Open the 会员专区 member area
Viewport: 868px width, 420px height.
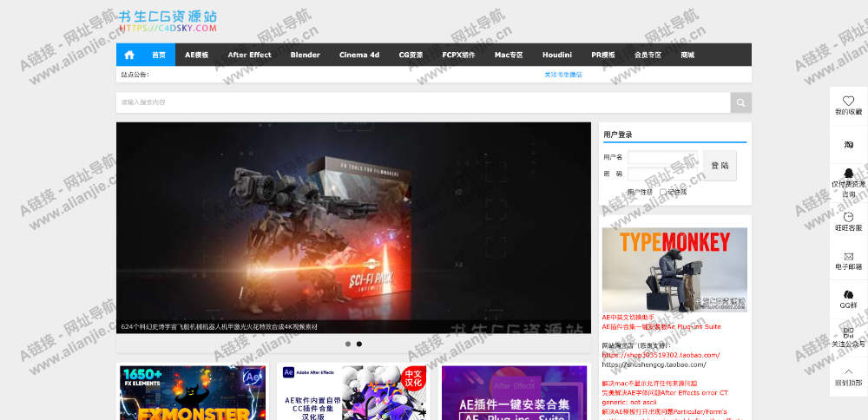click(648, 55)
